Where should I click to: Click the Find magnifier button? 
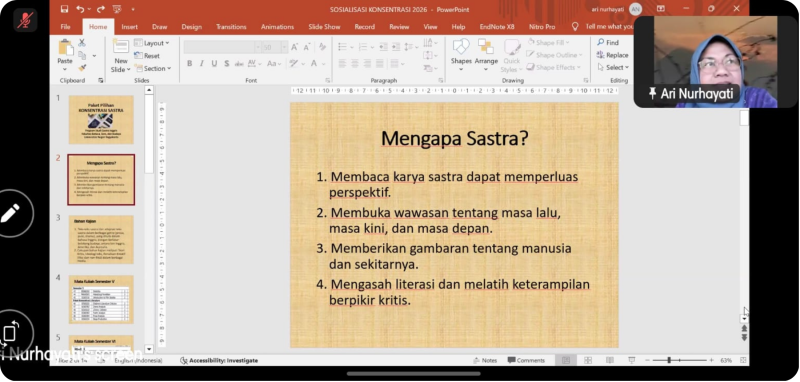(x=608, y=42)
